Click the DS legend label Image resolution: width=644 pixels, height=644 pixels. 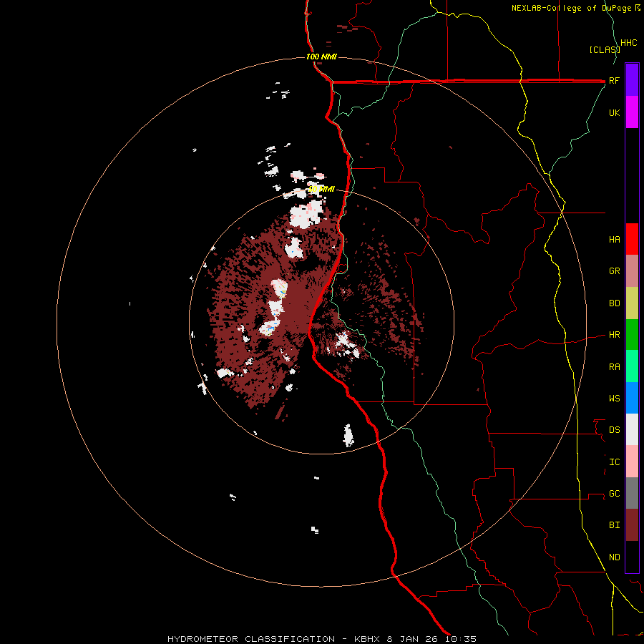click(x=614, y=430)
